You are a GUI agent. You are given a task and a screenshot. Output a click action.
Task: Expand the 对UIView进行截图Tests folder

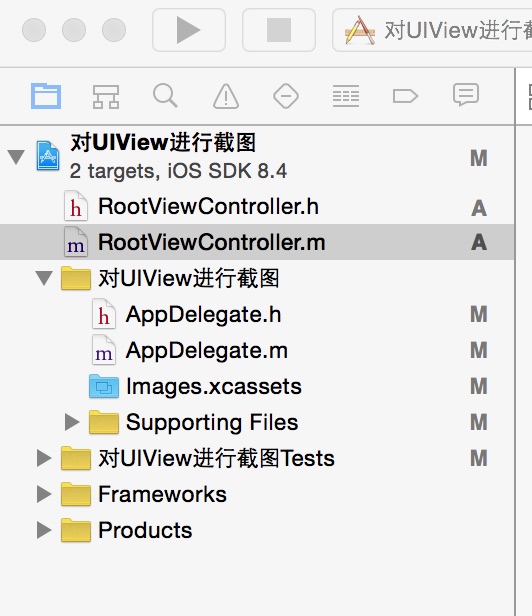pos(44,458)
